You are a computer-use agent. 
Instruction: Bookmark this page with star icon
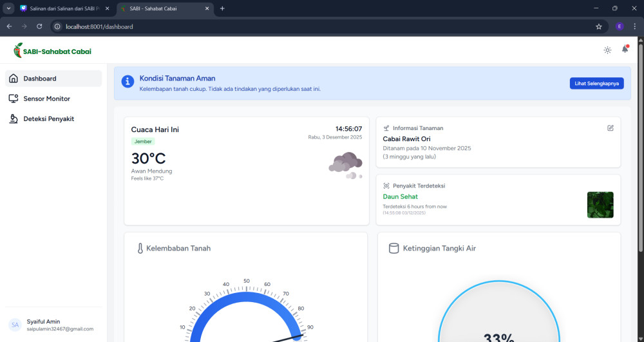tap(599, 26)
